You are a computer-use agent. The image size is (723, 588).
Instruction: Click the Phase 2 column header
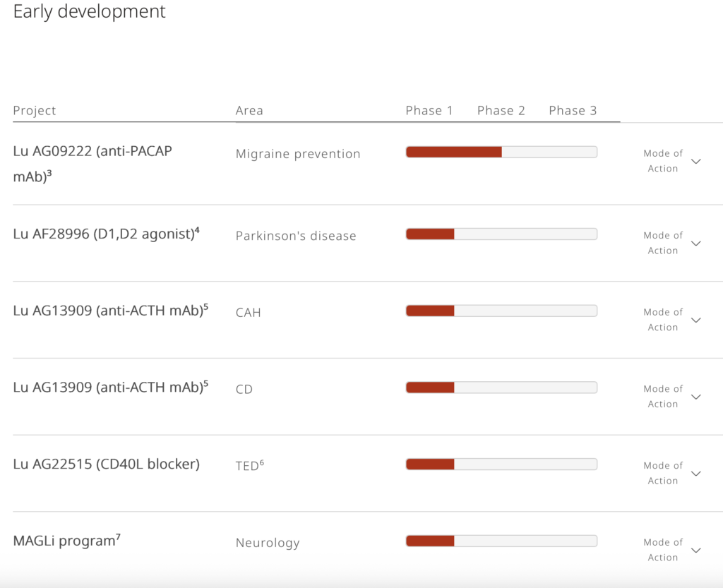[501, 111]
